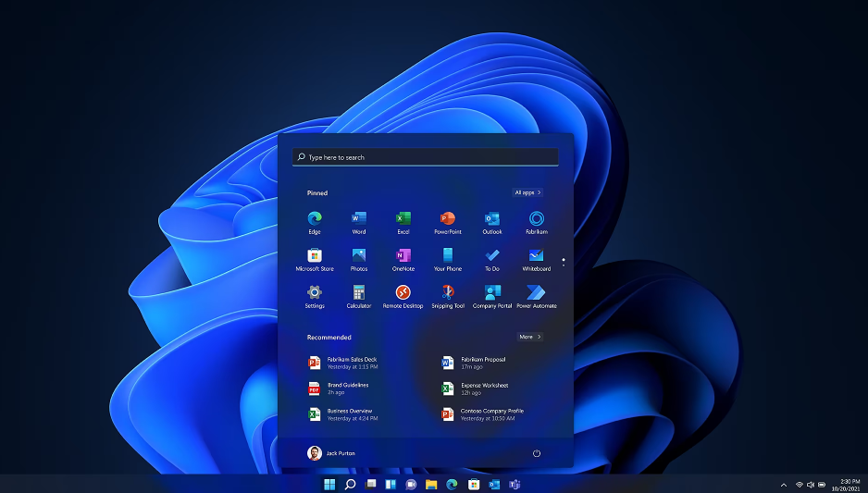Launch Power Automate app
Screen dimensions: 868x493
point(537,293)
